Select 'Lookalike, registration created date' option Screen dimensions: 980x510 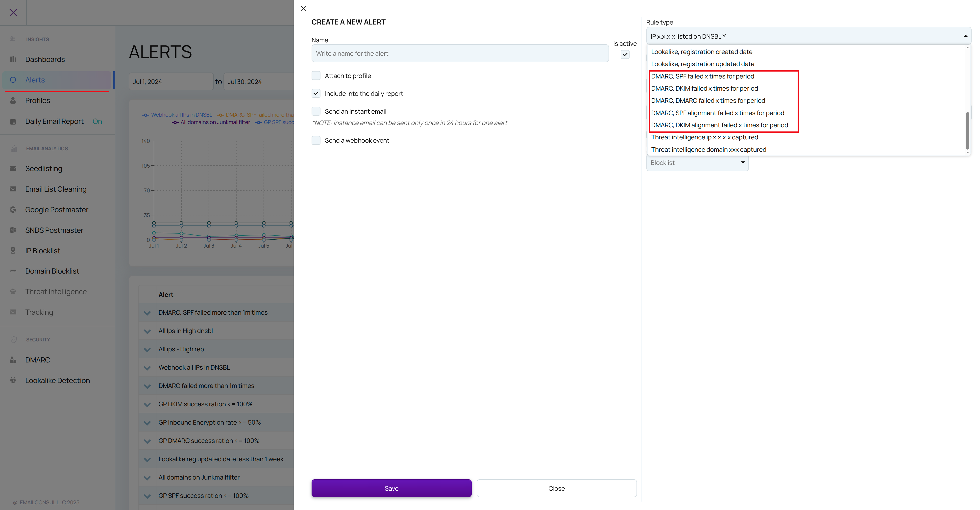pyautogui.click(x=702, y=52)
